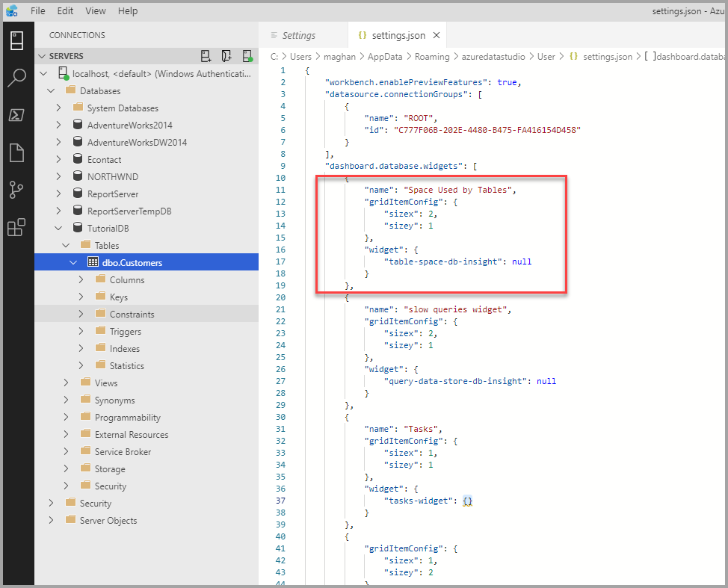
Task: Select the Source Control icon
Action: point(18,190)
